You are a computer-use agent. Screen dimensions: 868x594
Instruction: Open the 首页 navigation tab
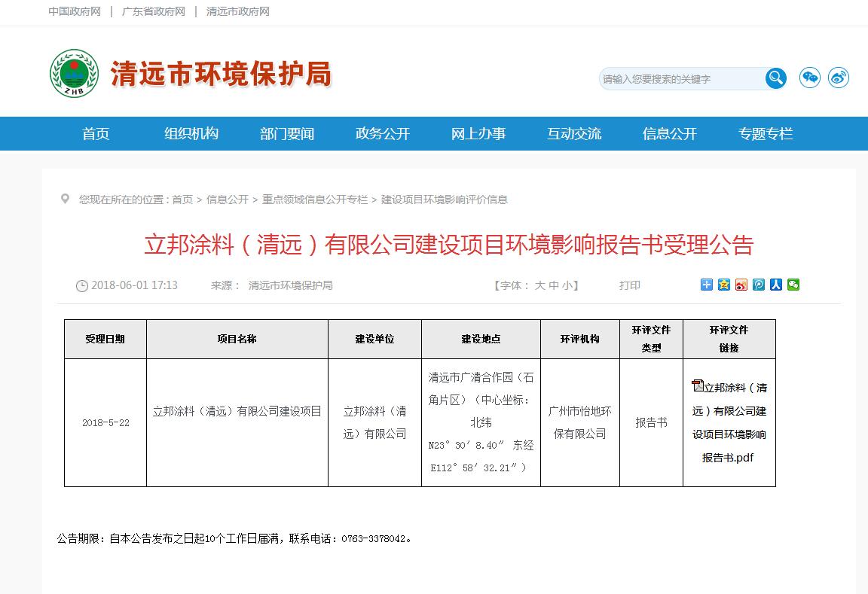pyautogui.click(x=96, y=134)
